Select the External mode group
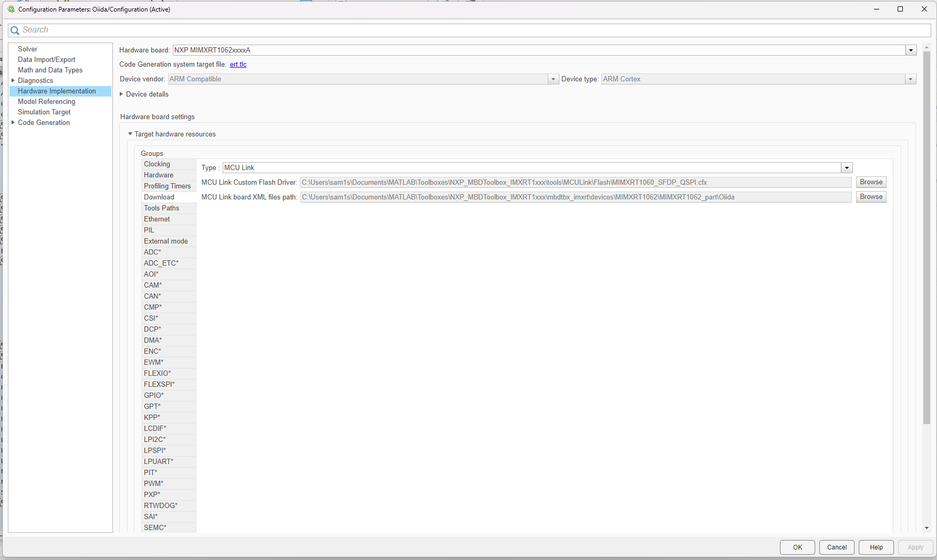 coord(166,241)
